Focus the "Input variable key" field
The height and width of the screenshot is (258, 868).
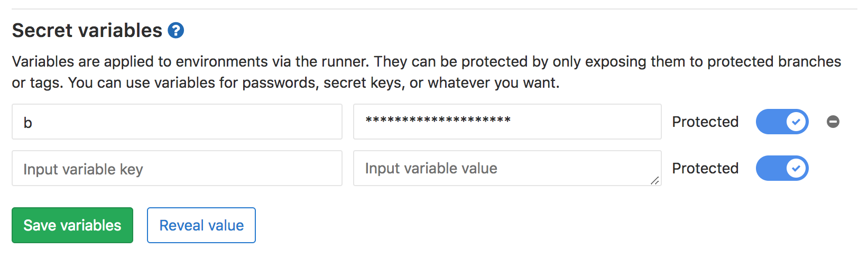tap(177, 169)
